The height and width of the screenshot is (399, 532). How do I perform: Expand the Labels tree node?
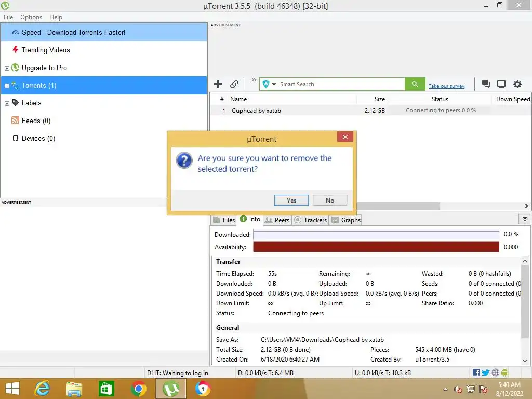tap(7, 103)
